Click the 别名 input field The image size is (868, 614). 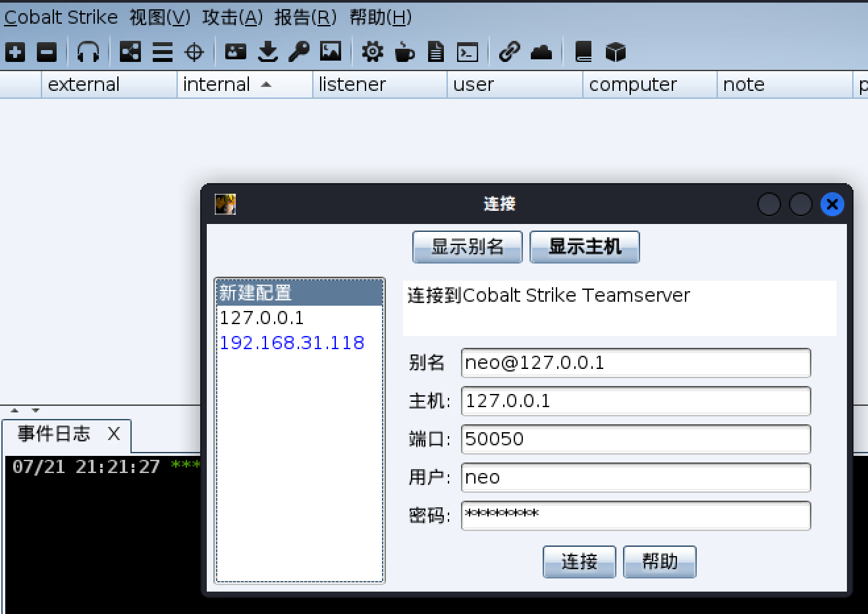636,363
